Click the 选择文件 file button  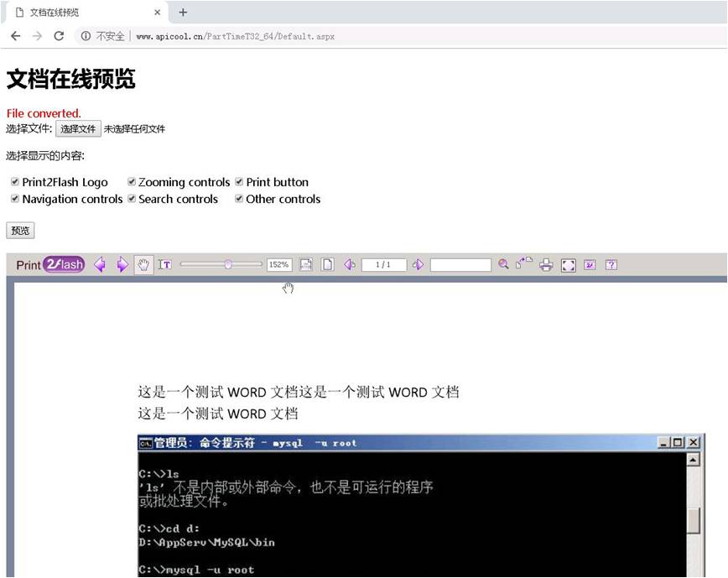(78, 129)
